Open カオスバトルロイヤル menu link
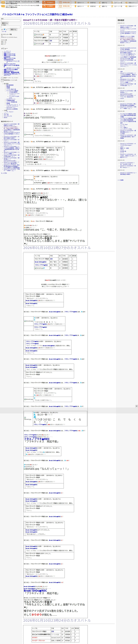The height and width of the screenshot is (644, 138). coord(10,64)
